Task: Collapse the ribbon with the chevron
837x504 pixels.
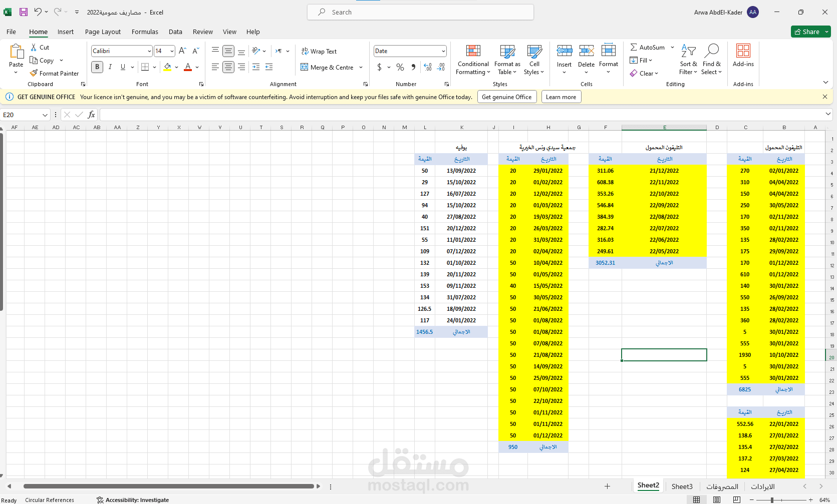Action: tap(825, 82)
